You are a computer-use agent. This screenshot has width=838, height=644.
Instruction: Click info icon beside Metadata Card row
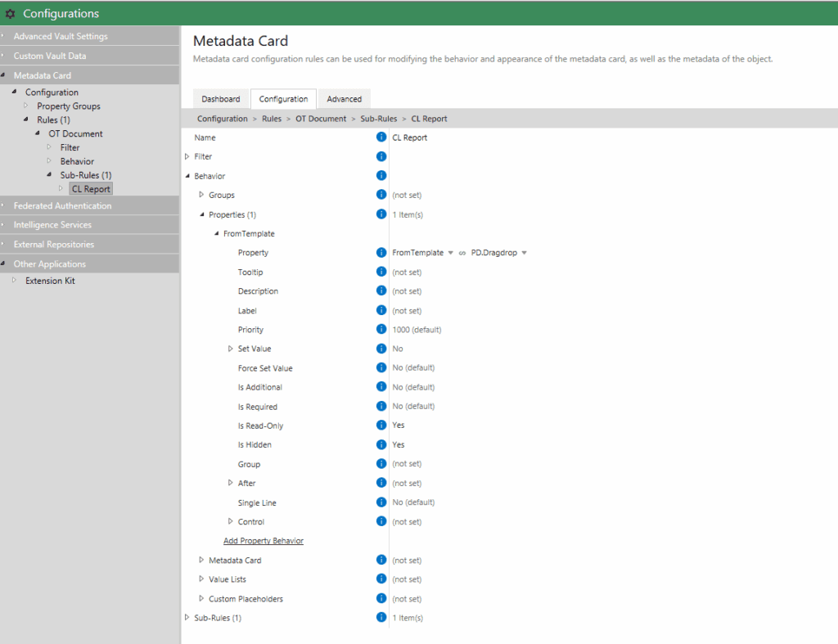click(381, 561)
